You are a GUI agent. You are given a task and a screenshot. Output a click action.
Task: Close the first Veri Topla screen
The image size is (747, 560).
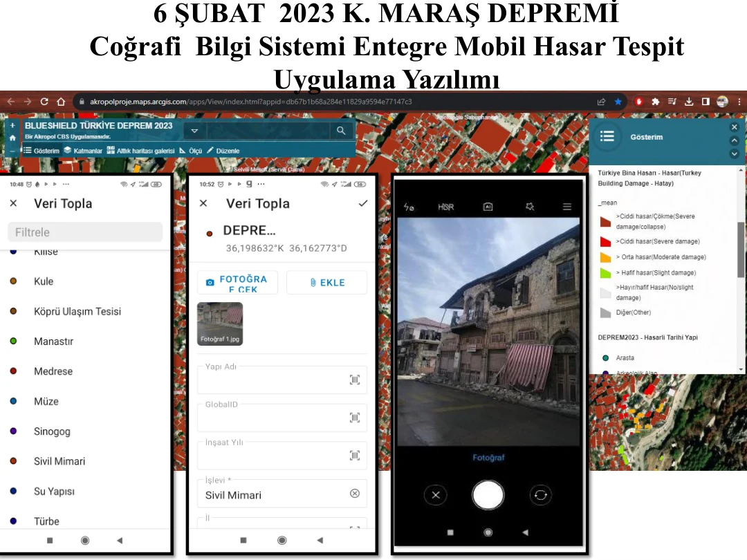click(x=13, y=203)
